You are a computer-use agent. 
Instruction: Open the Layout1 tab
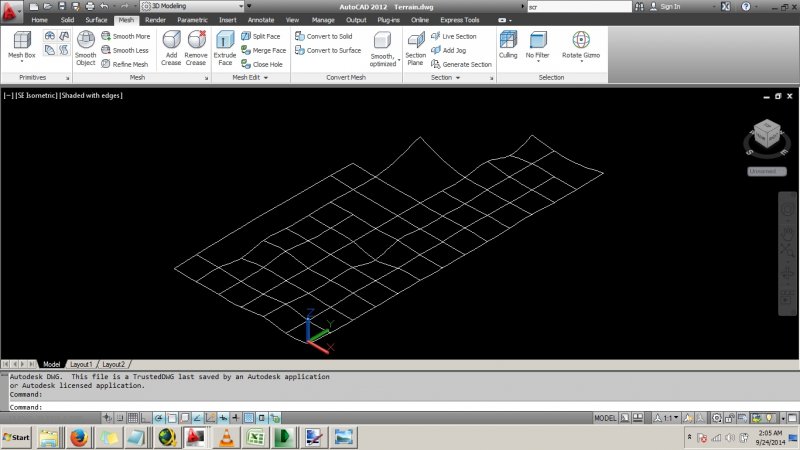81,364
